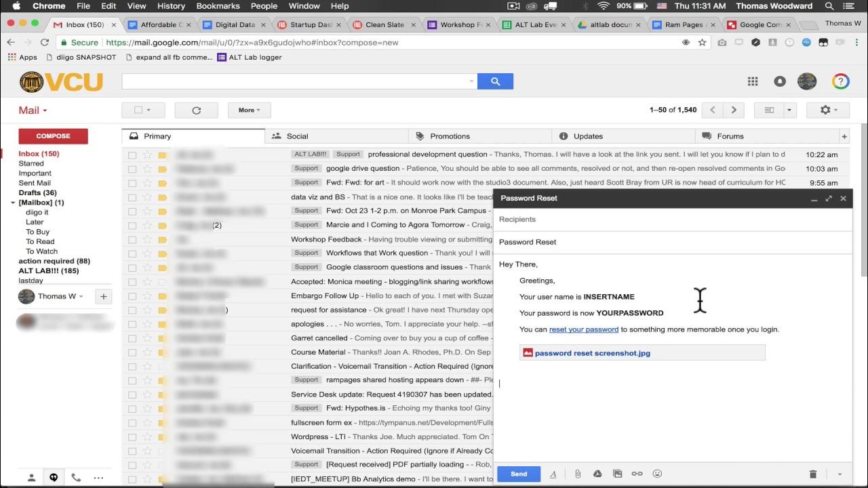Attach files paperclip icon
This screenshot has height=488, width=868.
click(x=578, y=474)
